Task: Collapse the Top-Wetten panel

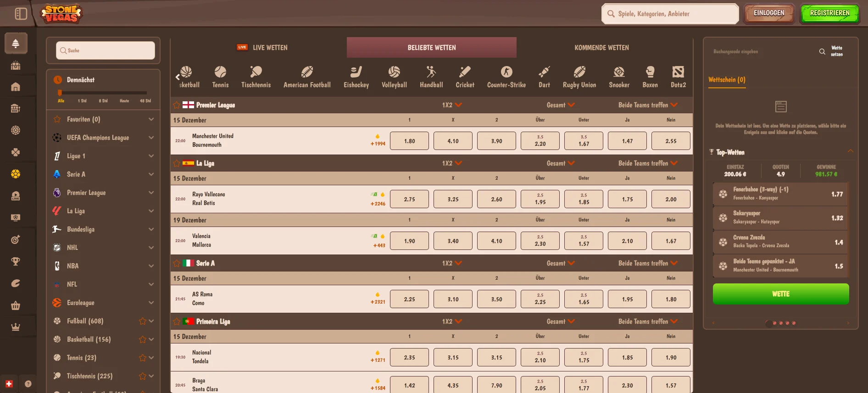Action: (851, 151)
